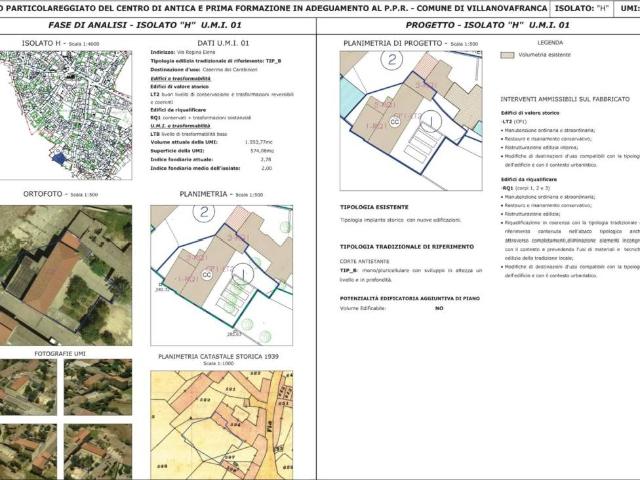Click the 'TIPOLOGIA ESISTENTE' heading
Image resolution: width=640 pixels, height=480 pixels.
(x=374, y=207)
